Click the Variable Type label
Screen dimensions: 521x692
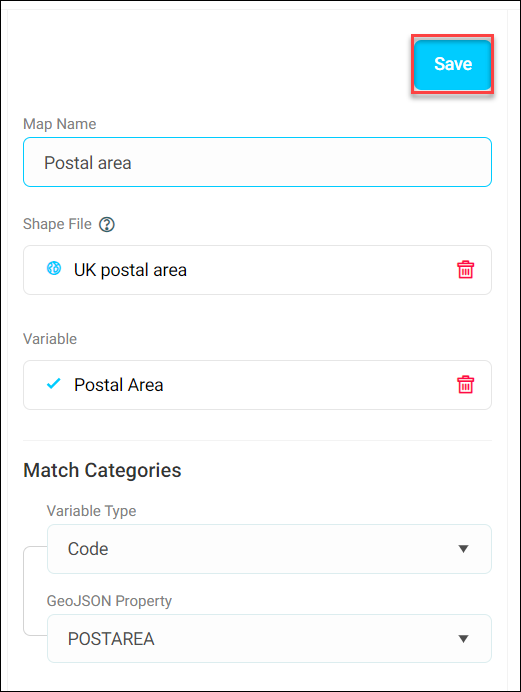point(91,511)
